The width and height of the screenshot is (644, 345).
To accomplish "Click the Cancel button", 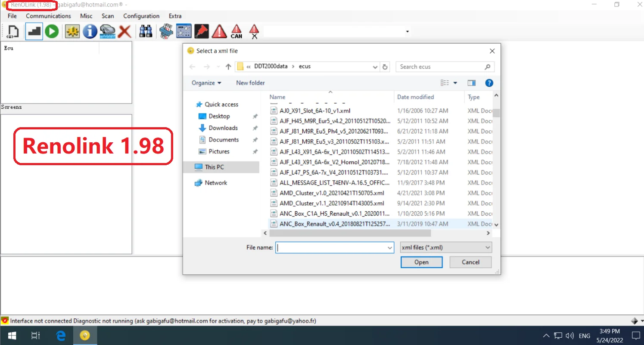I will click(x=470, y=262).
